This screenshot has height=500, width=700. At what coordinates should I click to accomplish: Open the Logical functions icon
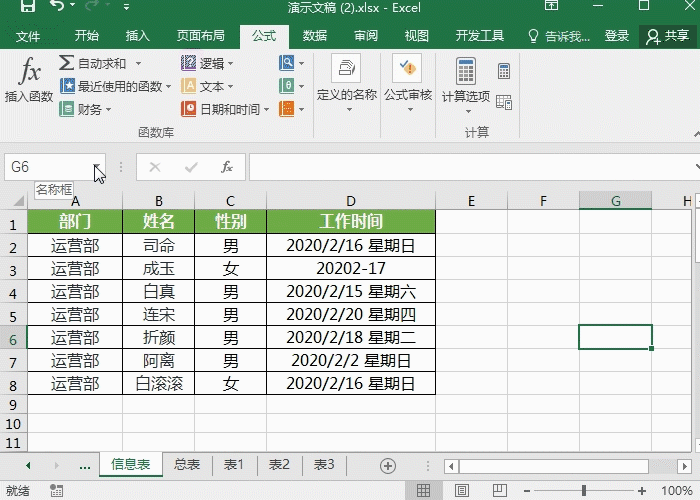(x=188, y=63)
